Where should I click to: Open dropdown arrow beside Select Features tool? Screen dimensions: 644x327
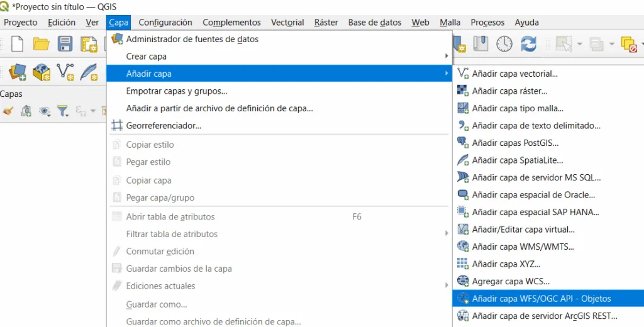pos(579,44)
